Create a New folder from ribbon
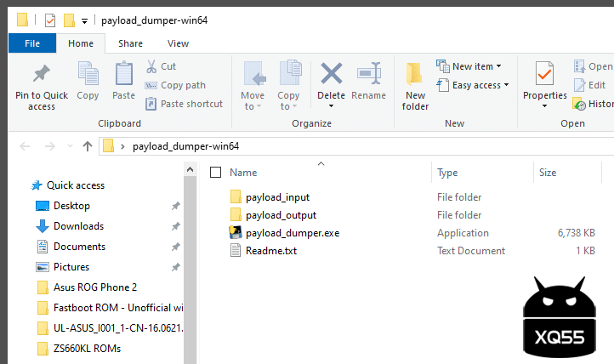Image resolution: width=614 pixels, height=364 pixels. pyautogui.click(x=415, y=85)
